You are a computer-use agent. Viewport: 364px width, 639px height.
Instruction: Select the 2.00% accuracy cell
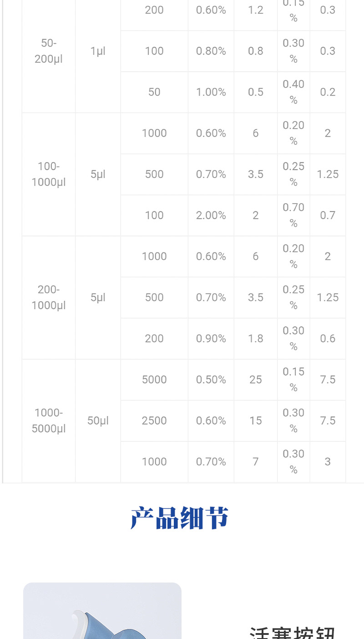(211, 215)
